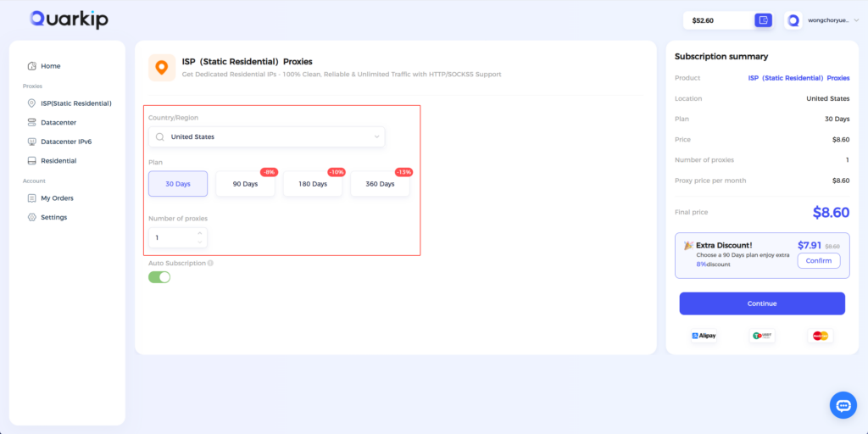Image resolution: width=868 pixels, height=434 pixels.
Task: Click the ISP location pin sidebar icon
Action: (31, 103)
